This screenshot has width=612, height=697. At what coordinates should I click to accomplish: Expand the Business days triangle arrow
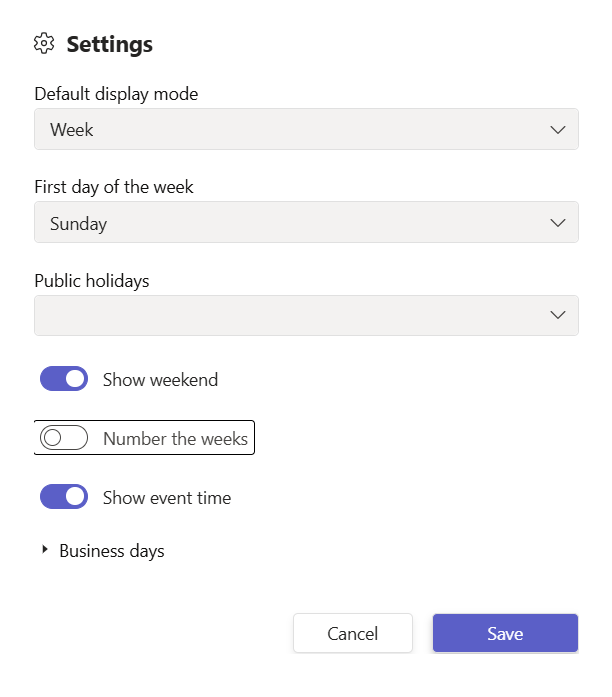(45, 550)
